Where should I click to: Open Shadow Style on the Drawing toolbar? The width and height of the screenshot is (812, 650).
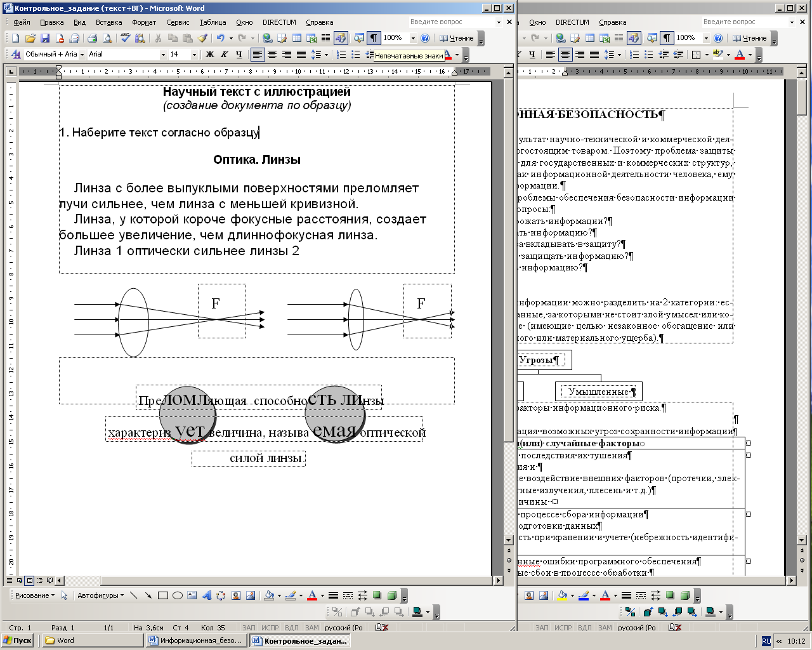(377, 595)
